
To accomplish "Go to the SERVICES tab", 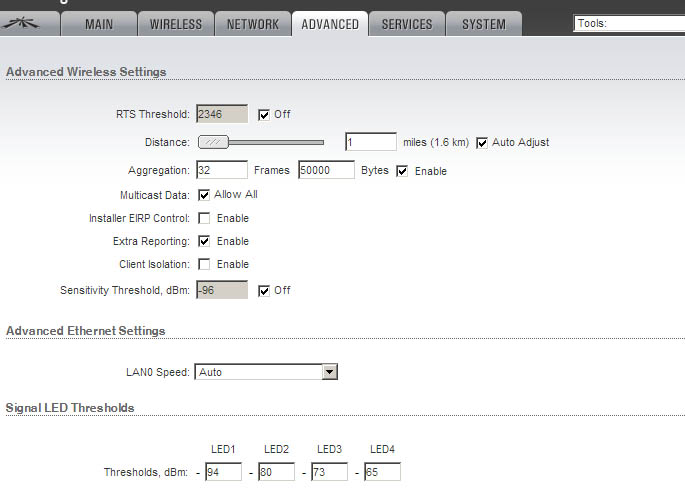I will 407,24.
